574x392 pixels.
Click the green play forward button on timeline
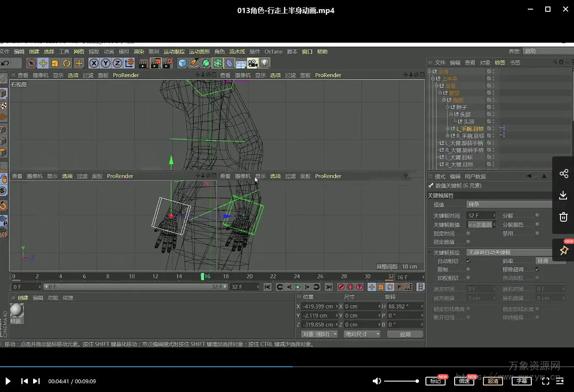[x=298, y=287]
